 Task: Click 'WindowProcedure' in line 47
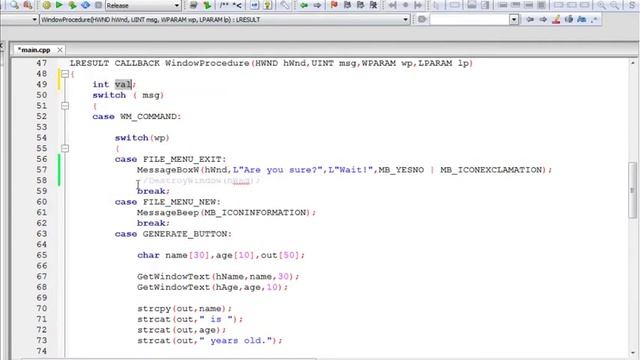(207, 63)
